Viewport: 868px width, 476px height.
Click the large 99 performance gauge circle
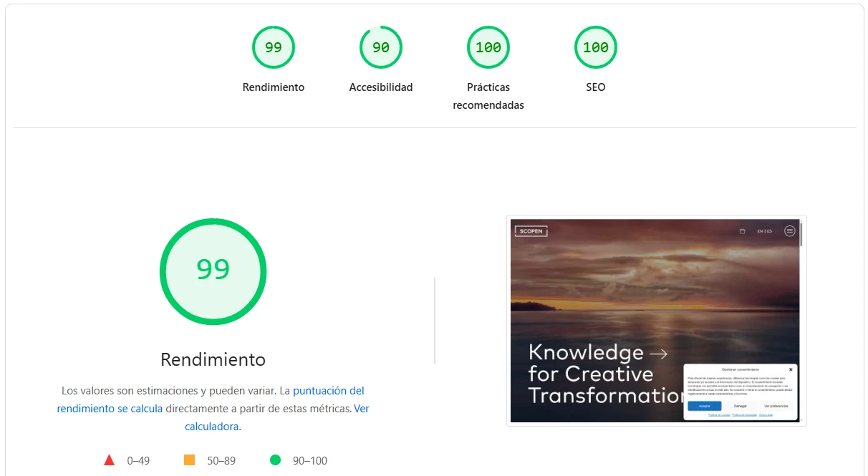coord(213,271)
